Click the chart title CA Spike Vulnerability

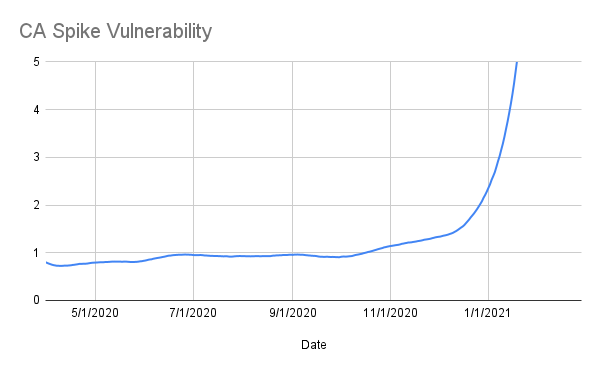click(x=116, y=31)
